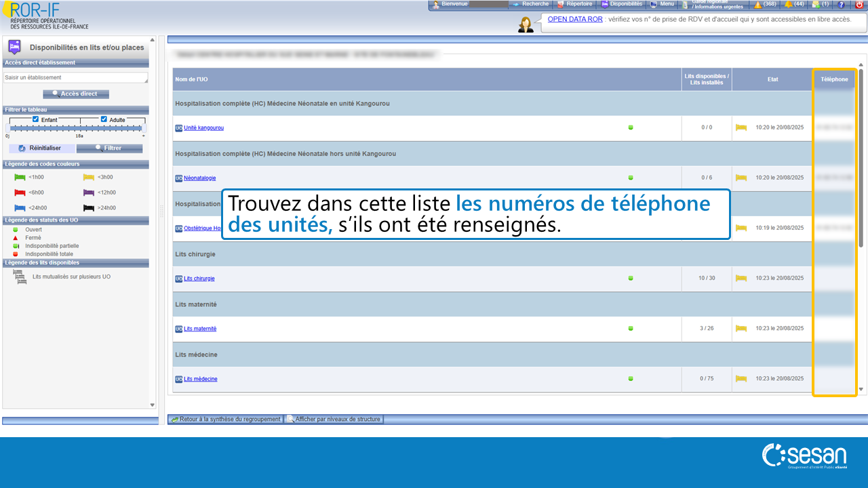
Task: Click the OPEN DATA ROR link
Action: coord(575,19)
